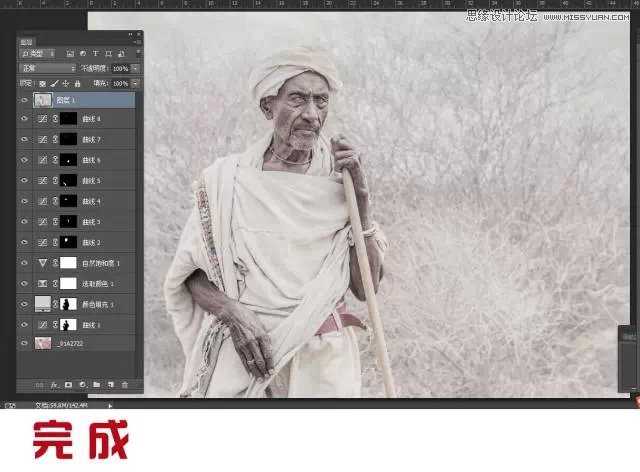Click the text layer filter T icon
The width and height of the screenshot is (640, 472).
[94, 53]
